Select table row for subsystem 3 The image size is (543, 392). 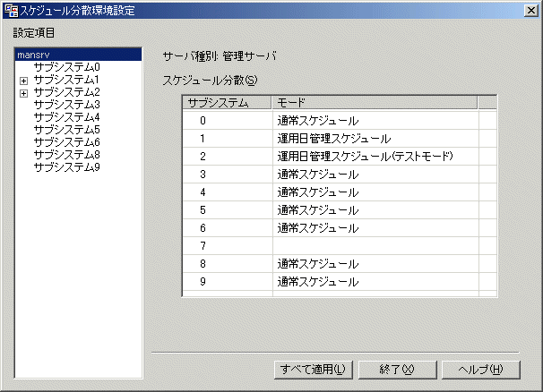tap(340, 175)
